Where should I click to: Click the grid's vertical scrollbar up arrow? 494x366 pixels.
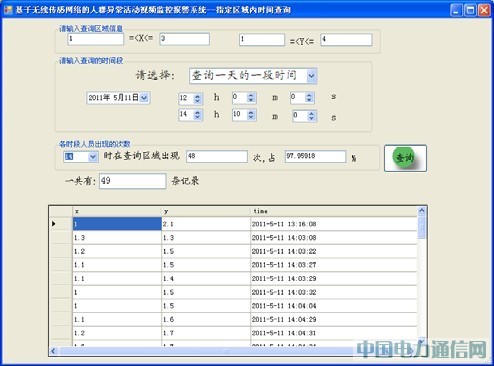[x=422, y=211]
